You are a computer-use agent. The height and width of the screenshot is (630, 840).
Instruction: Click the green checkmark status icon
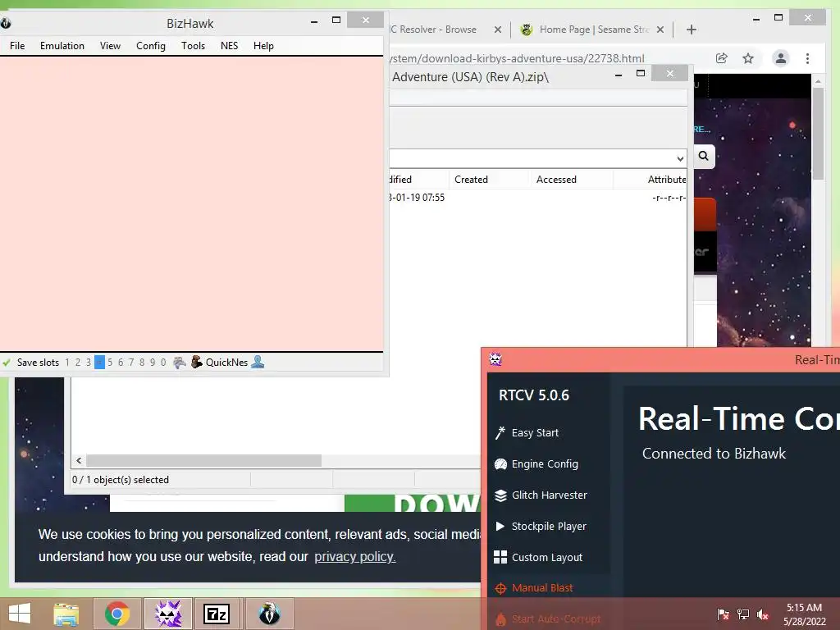7,363
